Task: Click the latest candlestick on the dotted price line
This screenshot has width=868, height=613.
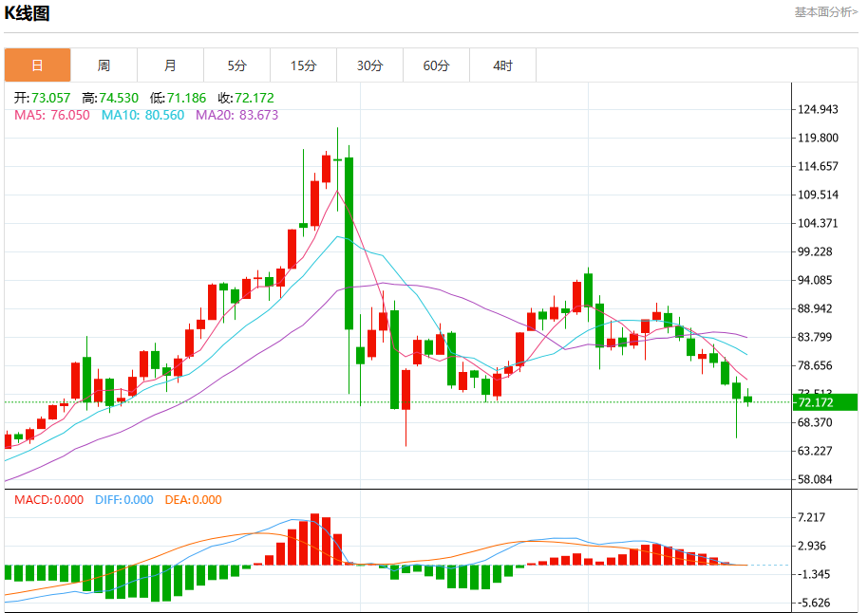Action: coord(748,399)
